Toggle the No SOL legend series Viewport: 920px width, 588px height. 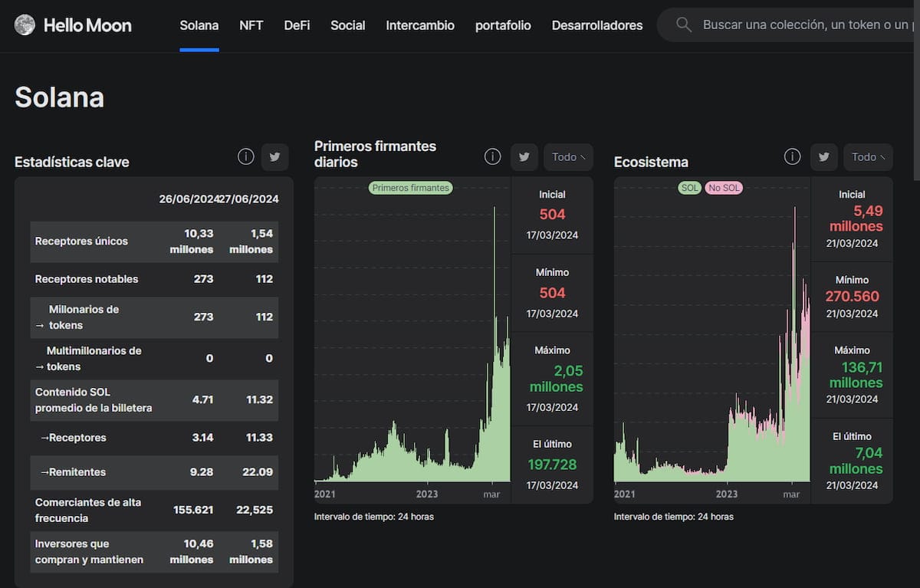(724, 188)
